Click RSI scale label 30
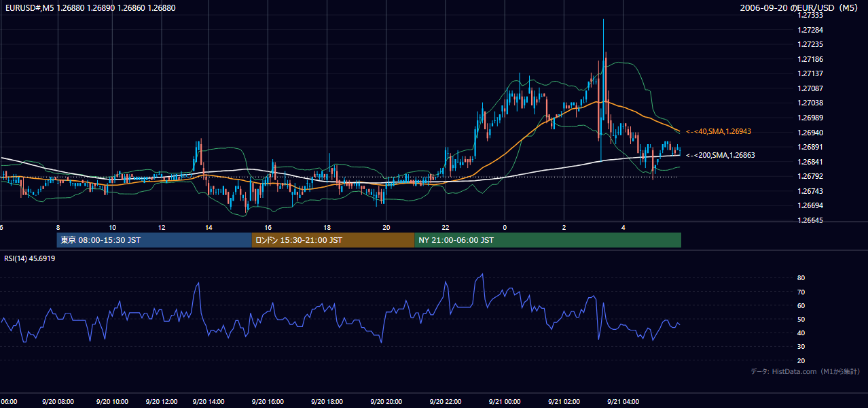The height and width of the screenshot is (408, 868). [x=801, y=347]
